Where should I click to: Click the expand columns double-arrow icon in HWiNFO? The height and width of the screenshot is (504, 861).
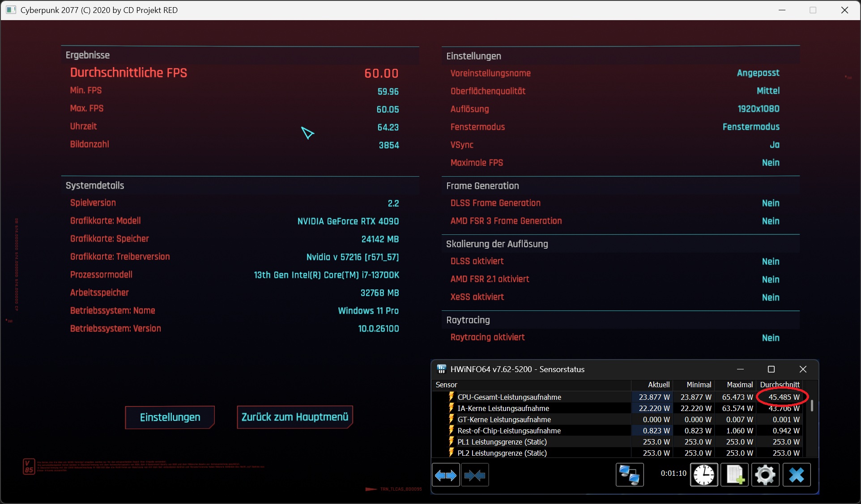pyautogui.click(x=446, y=475)
